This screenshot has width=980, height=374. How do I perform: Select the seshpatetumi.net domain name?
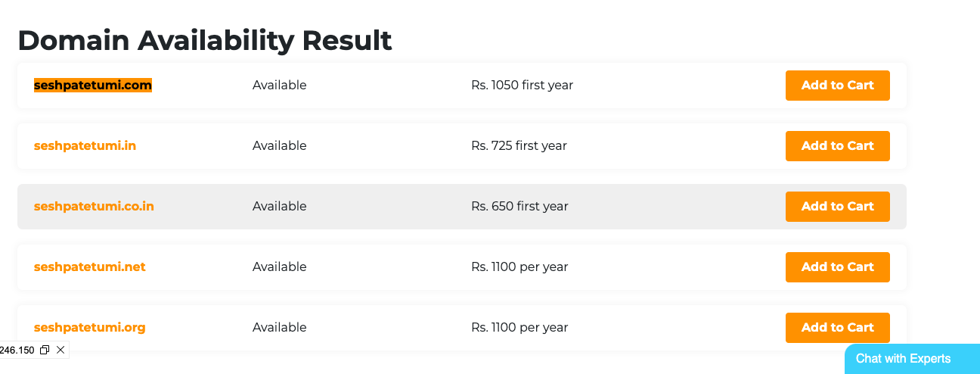(x=89, y=267)
